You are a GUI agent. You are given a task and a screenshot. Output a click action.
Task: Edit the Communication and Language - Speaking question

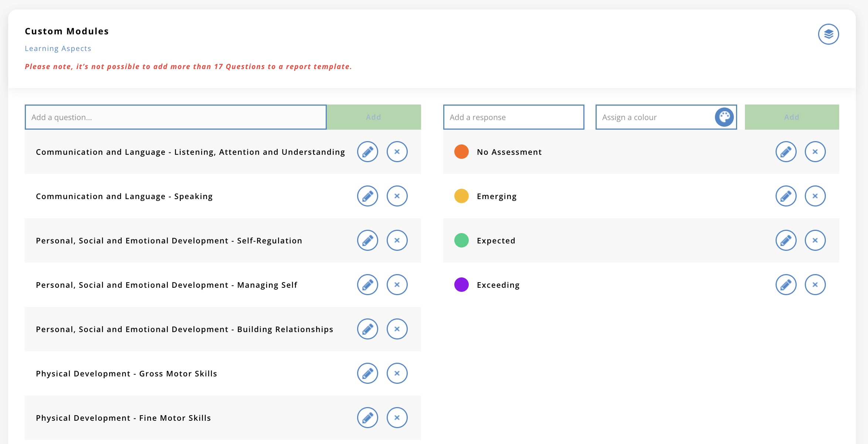pos(367,196)
